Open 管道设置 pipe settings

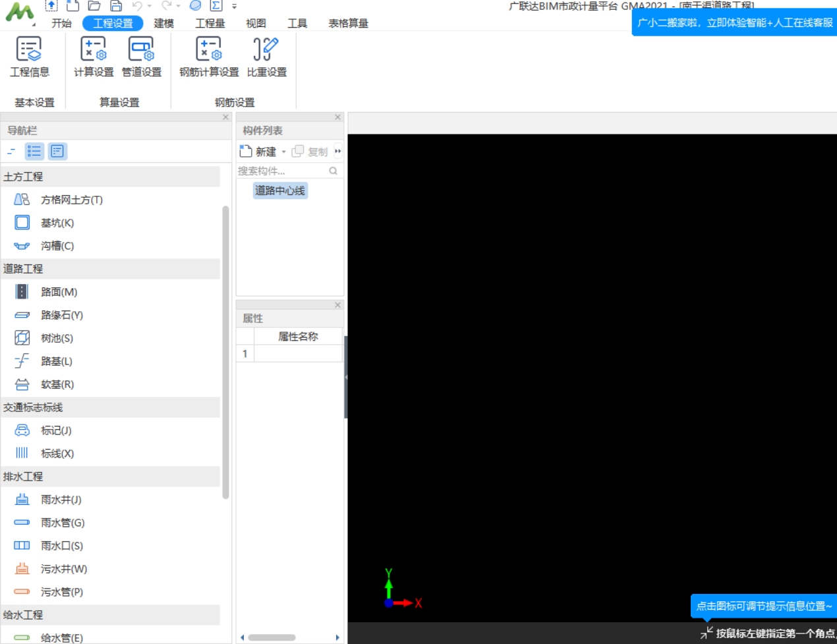pyautogui.click(x=142, y=57)
